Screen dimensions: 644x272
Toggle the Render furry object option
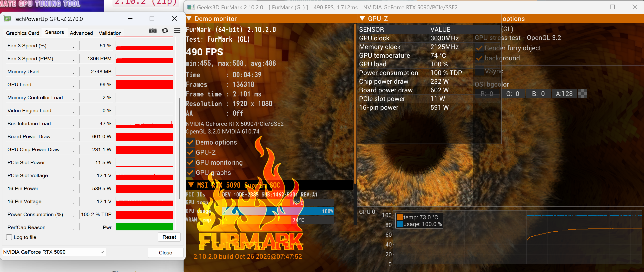(x=479, y=48)
